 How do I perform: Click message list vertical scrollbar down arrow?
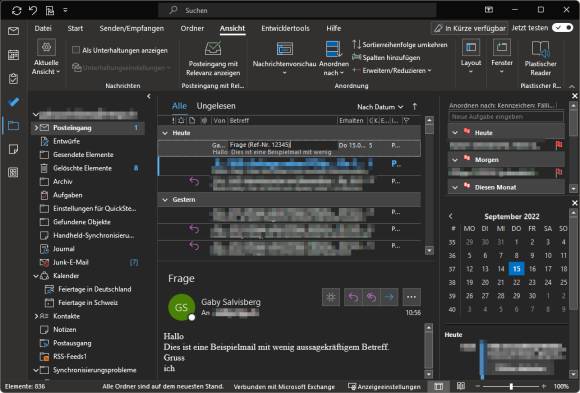tap(429, 251)
